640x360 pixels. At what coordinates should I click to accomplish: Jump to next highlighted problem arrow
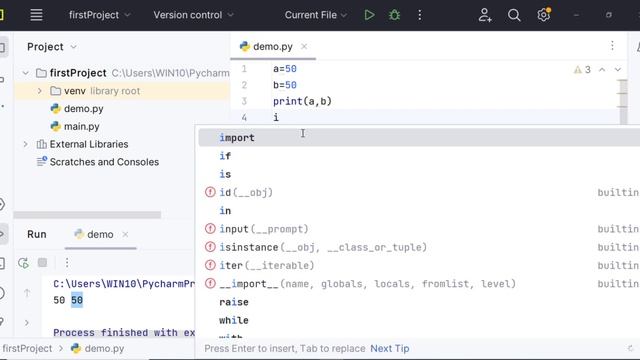pos(618,70)
